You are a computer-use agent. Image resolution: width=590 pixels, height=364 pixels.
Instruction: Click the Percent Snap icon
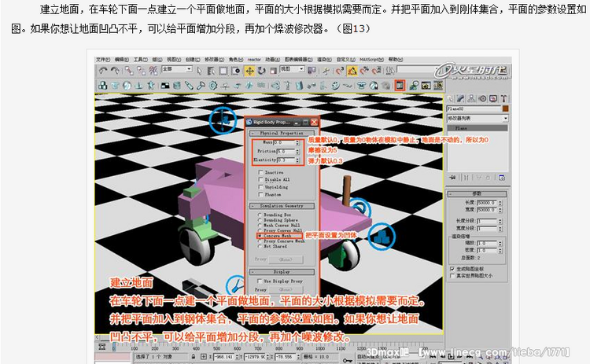coord(364,70)
